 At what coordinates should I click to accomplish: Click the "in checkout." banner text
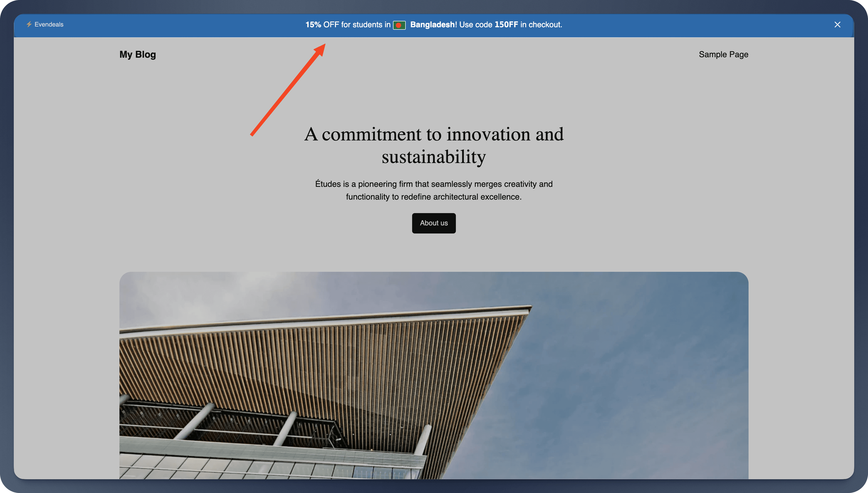coord(541,25)
